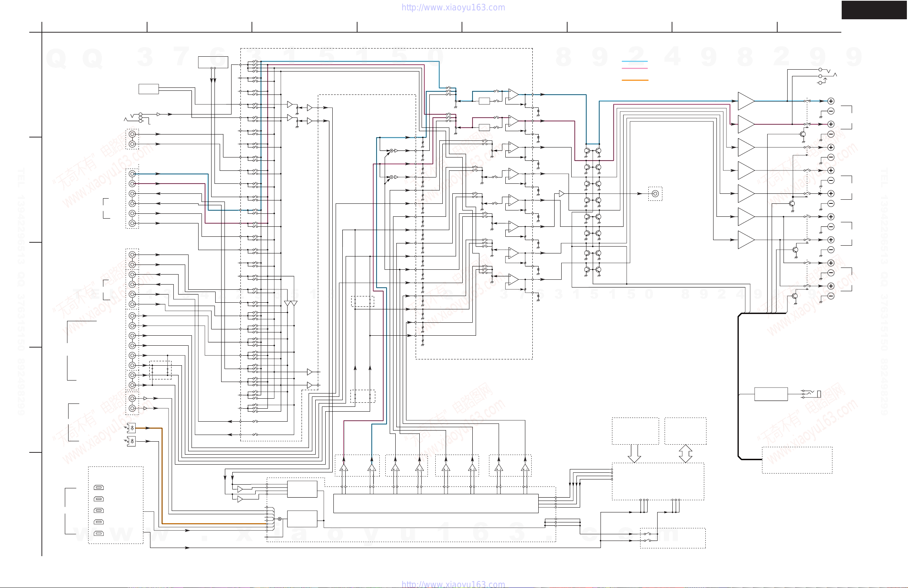Click the long wide rectangular block at the bottom

pos(436,504)
